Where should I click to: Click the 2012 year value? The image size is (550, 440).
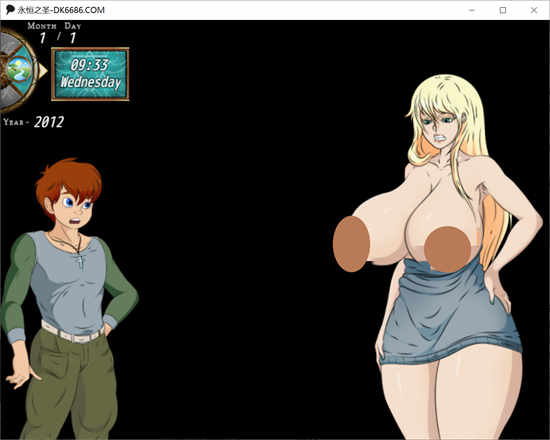(x=49, y=122)
